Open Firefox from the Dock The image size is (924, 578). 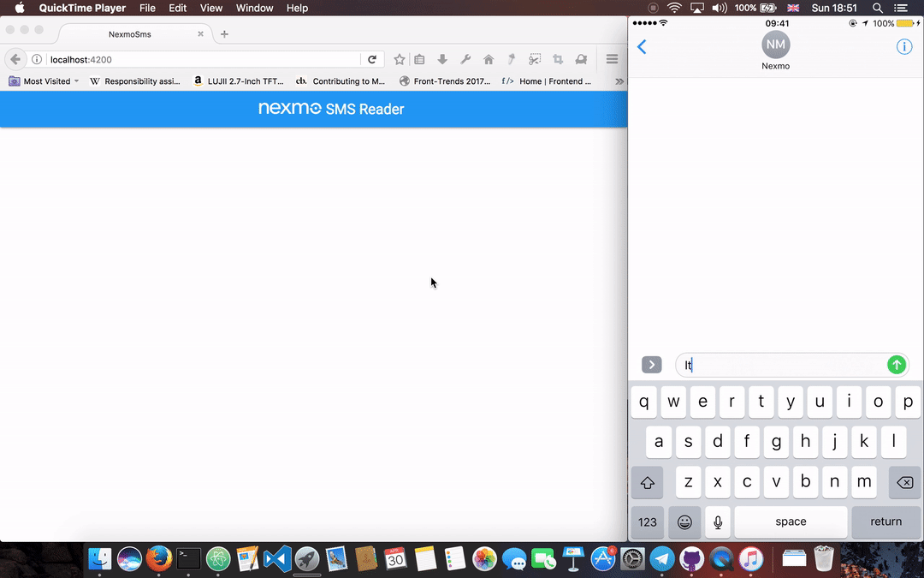point(158,558)
